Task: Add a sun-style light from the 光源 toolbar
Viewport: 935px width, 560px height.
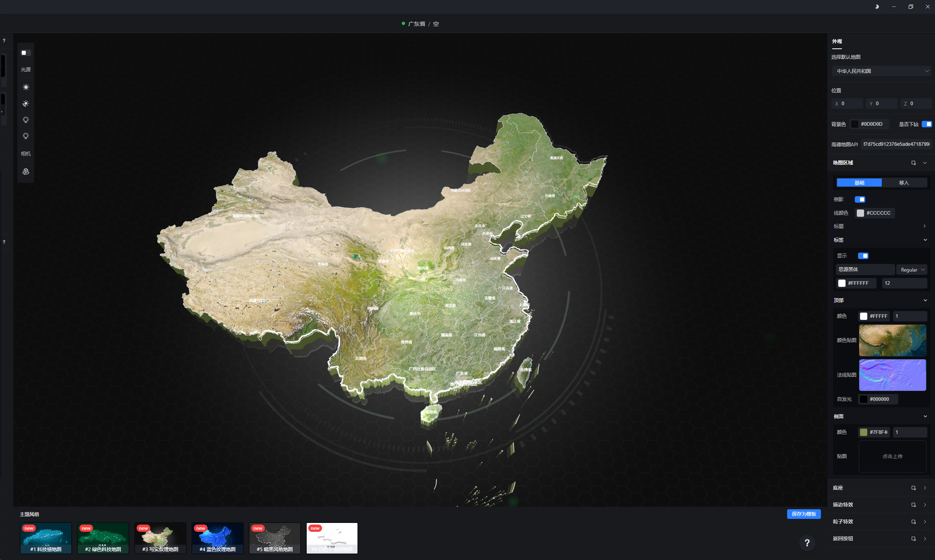Action: pyautogui.click(x=26, y=87)
